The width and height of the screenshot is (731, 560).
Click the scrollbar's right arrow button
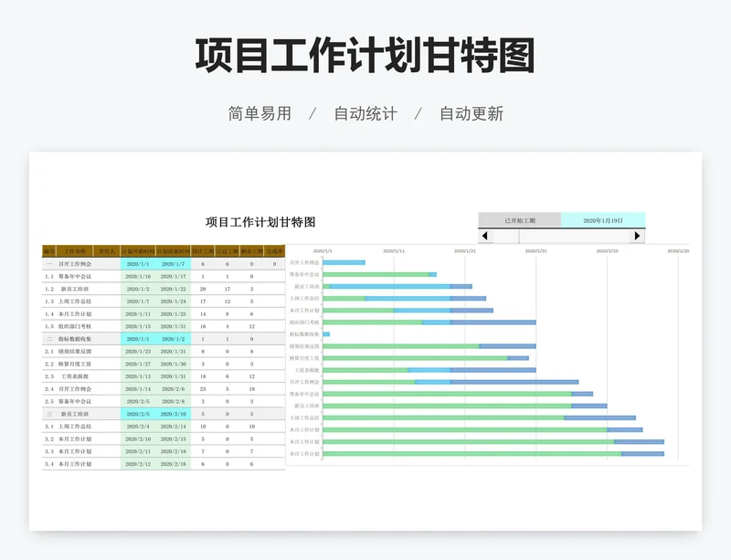[x=637, y=236]
